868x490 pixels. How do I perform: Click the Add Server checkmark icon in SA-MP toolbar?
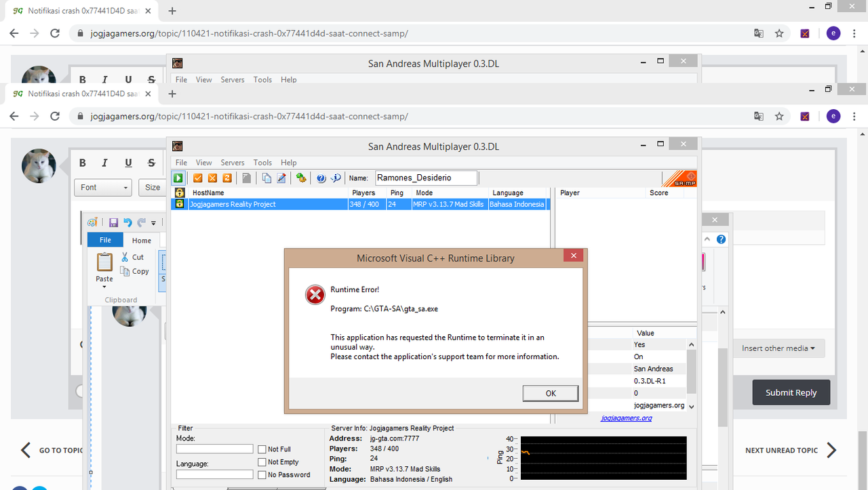[x=198, y=178]
